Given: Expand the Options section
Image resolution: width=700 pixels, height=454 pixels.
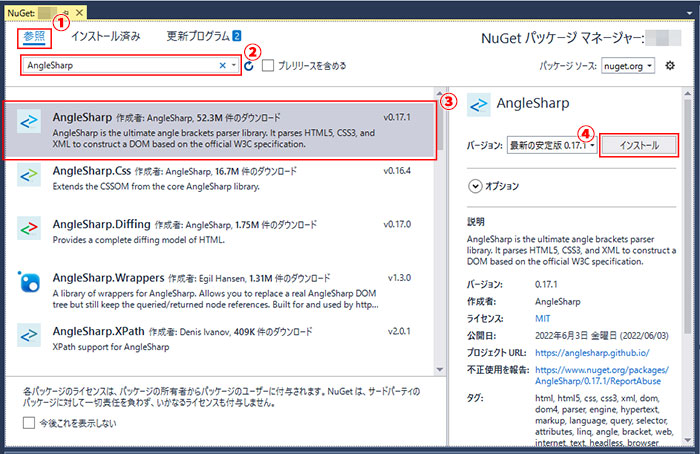Looking at the screenshot, I should 475,186.
